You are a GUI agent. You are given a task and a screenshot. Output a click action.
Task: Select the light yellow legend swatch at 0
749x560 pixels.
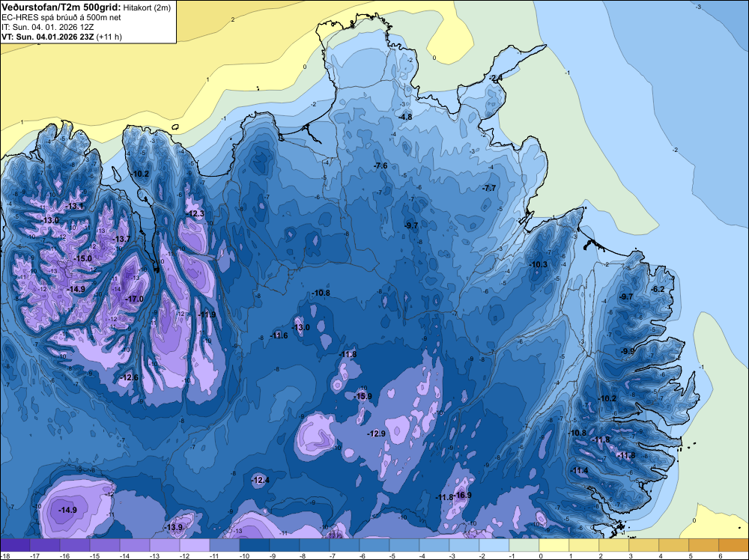(x=554, y=545)
